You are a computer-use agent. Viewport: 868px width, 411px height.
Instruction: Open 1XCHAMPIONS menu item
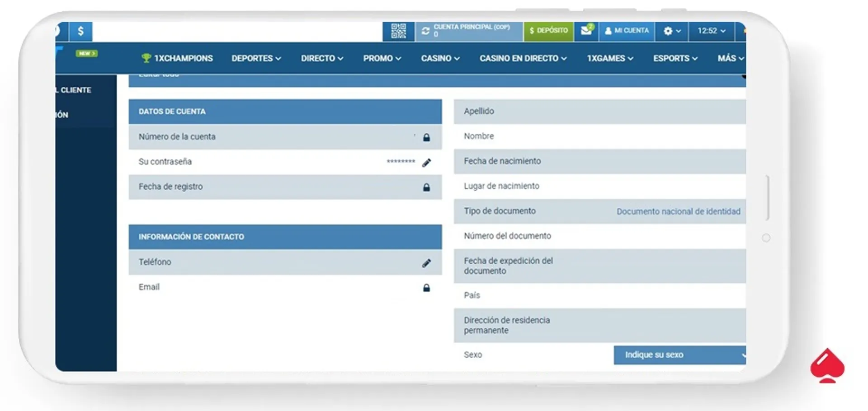[177, 58]
